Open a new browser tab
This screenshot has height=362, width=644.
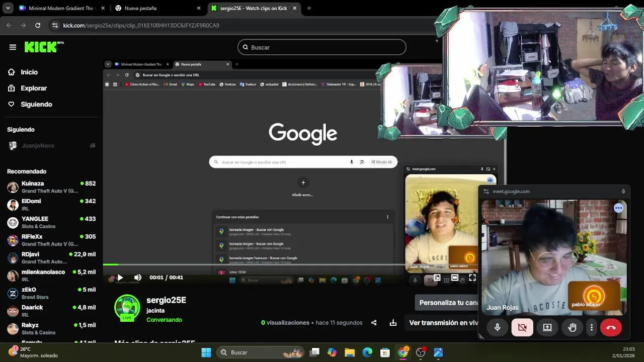[309, 8]
